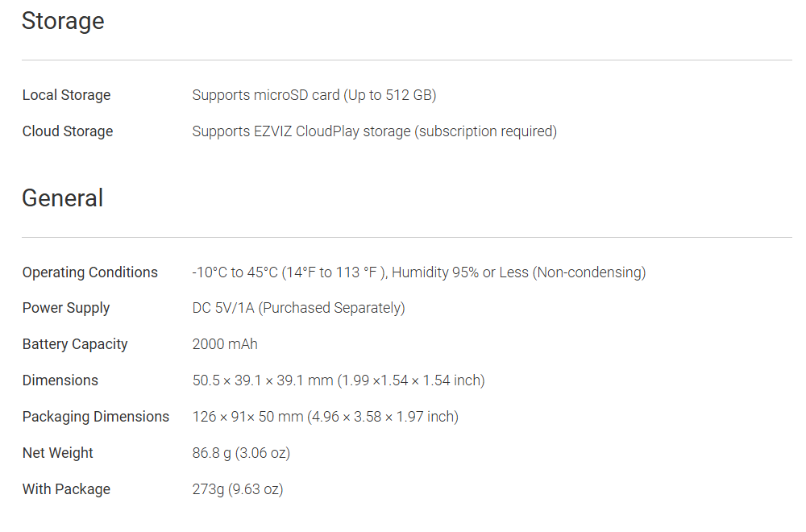Viewport: 806px width, 532px height.
Task: Select the 86.8 g weight value
Action: [x=241, y=453]
